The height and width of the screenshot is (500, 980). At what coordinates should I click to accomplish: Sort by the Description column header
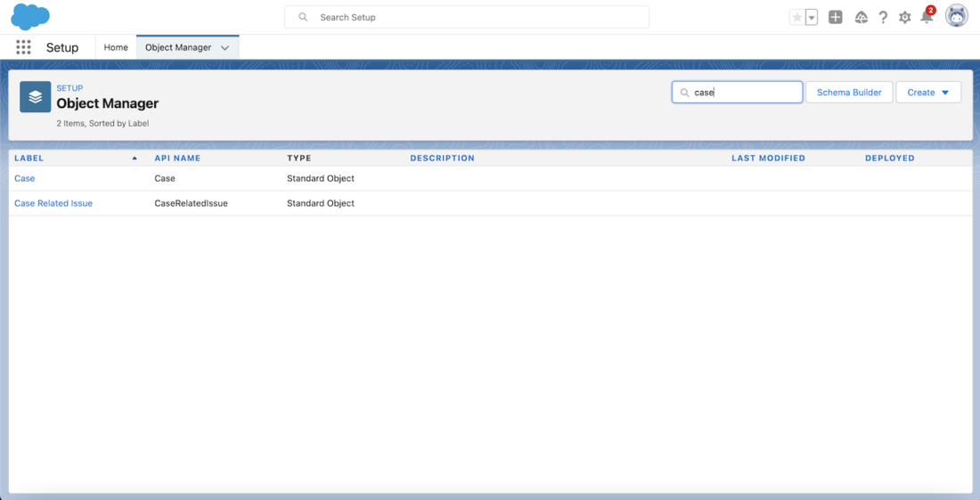coord(443,158)
